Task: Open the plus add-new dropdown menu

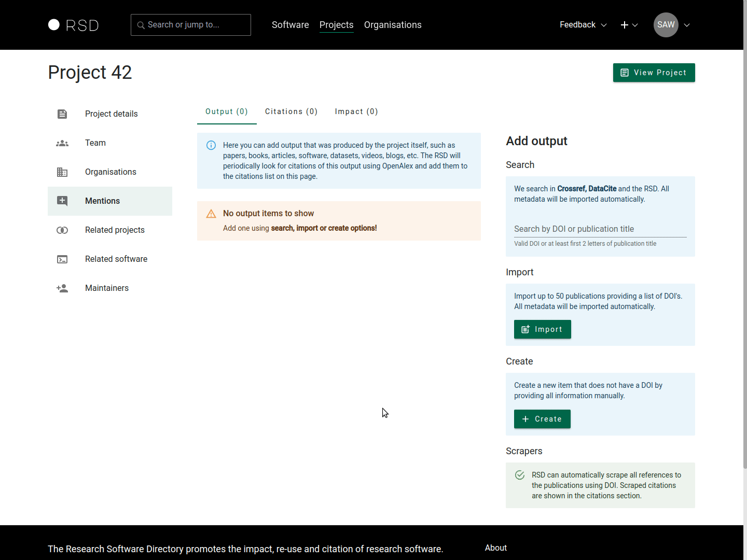Action: coord(629,25)
